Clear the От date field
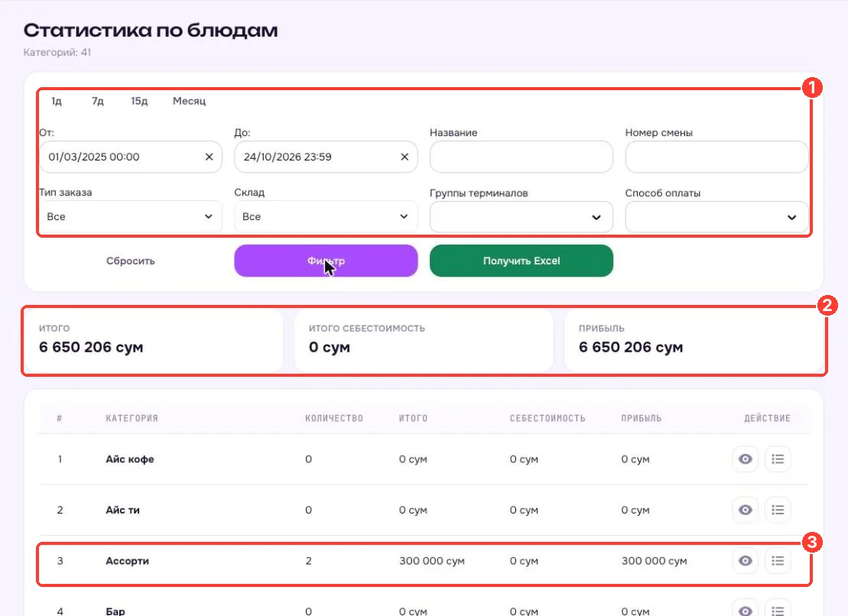Screen dimensions: 848x616 pyautogui.click(x=210, y=157)
